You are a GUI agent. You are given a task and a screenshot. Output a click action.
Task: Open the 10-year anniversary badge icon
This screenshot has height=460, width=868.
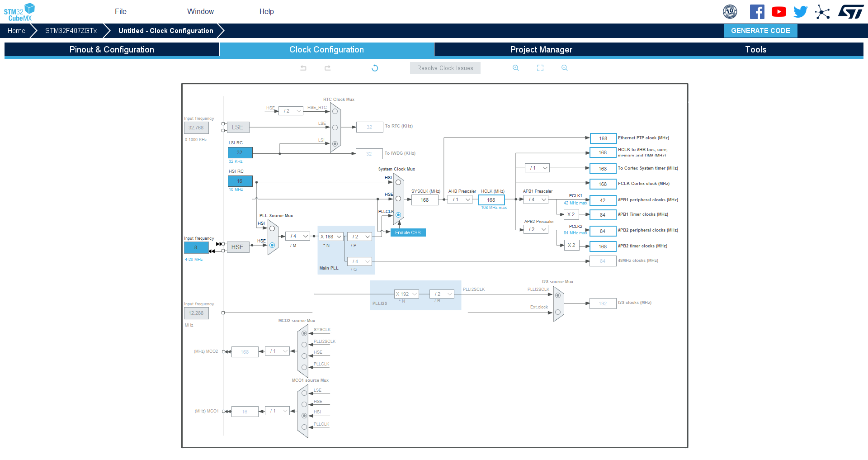click(x=730, y=12)
